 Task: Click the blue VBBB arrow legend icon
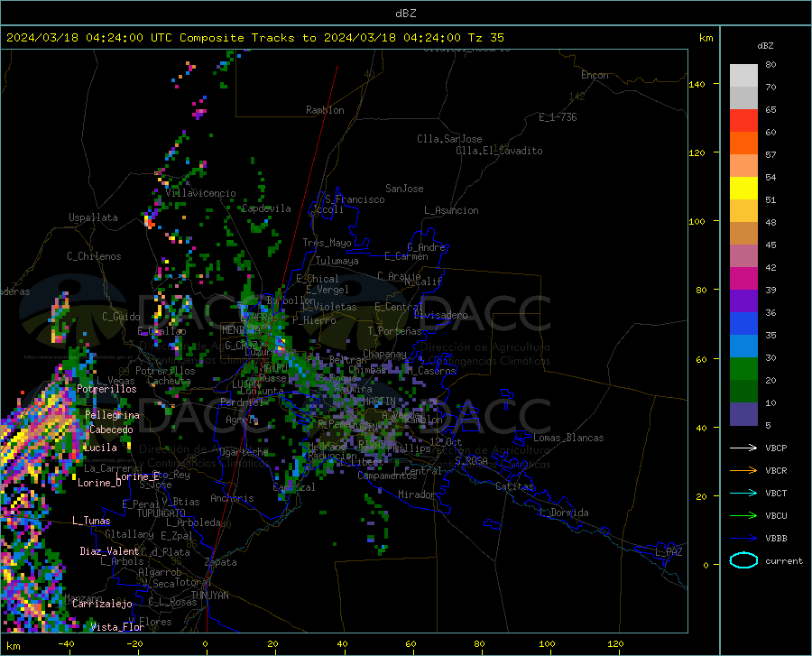(x=743, y=538)
